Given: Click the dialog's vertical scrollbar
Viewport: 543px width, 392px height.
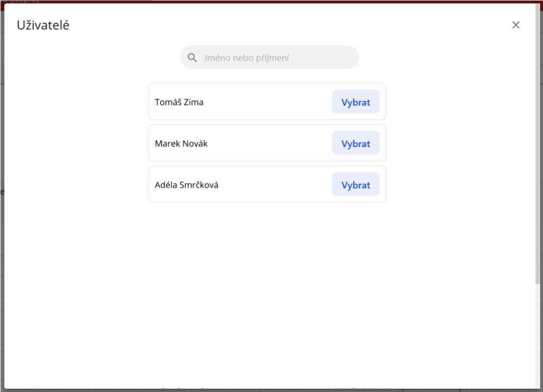Looking at the screenshot, I should pyautogui.click(x=538, y=159).
